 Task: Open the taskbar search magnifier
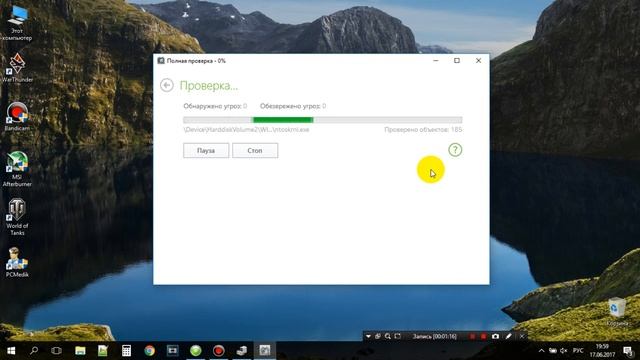tap(34, 351)
